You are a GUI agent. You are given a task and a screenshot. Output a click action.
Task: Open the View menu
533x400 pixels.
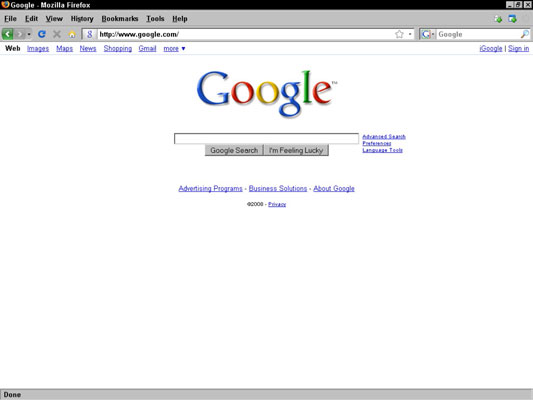pos(54,19)
